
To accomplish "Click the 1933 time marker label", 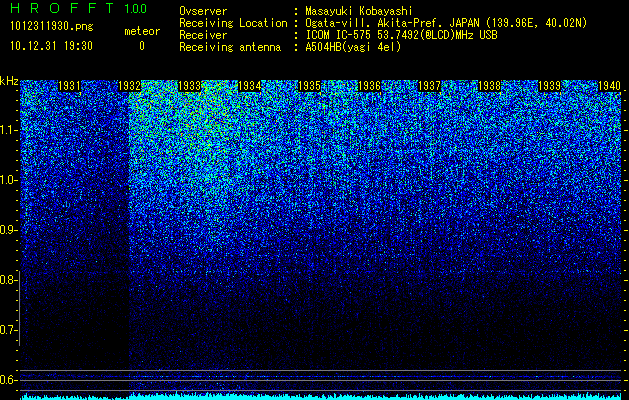I will point(189,86).
